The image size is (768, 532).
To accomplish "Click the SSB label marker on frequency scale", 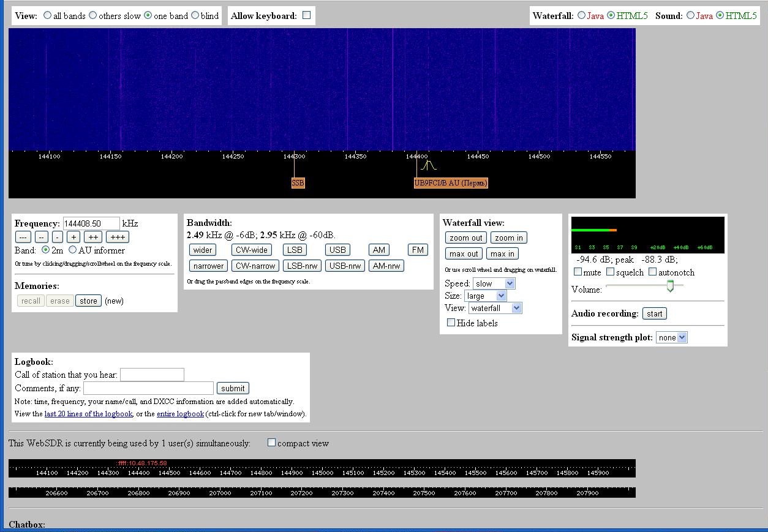I will [x=298, y=182].
